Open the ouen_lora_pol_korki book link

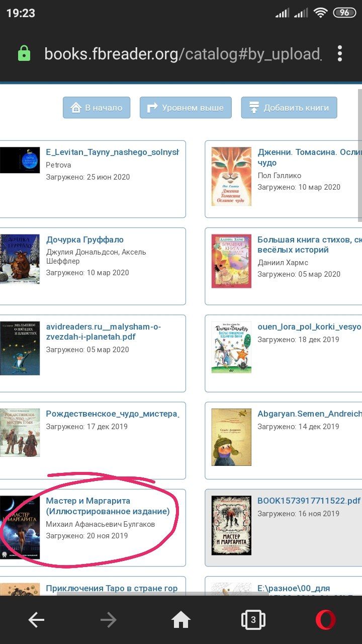click(x=309, y=327)
